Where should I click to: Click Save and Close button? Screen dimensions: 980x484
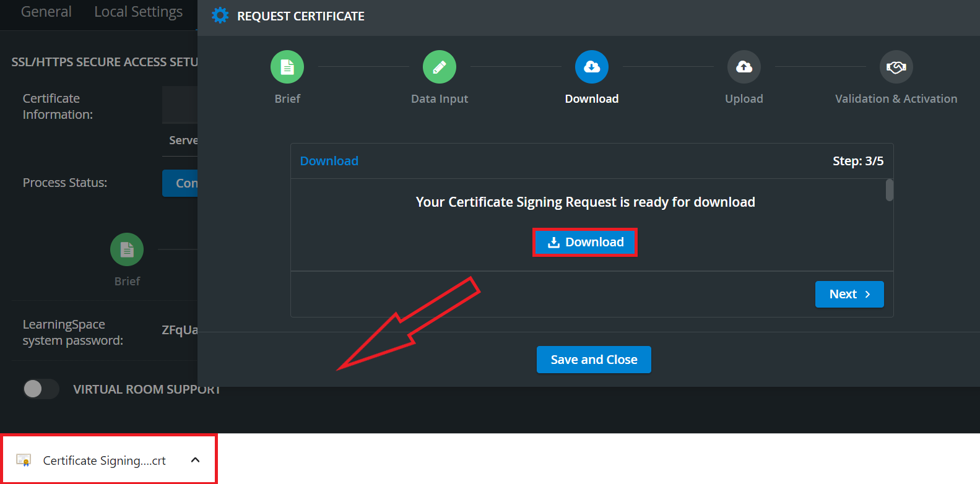(x=594, y=360)
